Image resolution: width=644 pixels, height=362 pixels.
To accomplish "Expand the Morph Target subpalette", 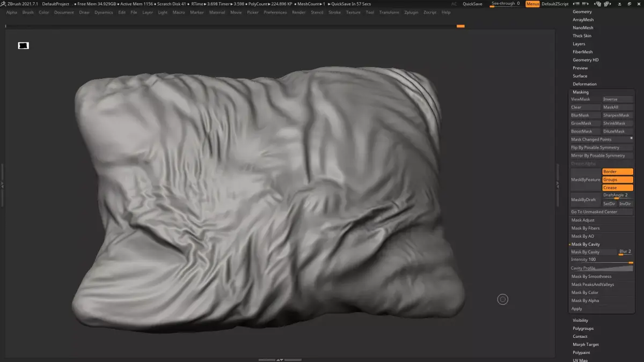I will tap(586, 345).
